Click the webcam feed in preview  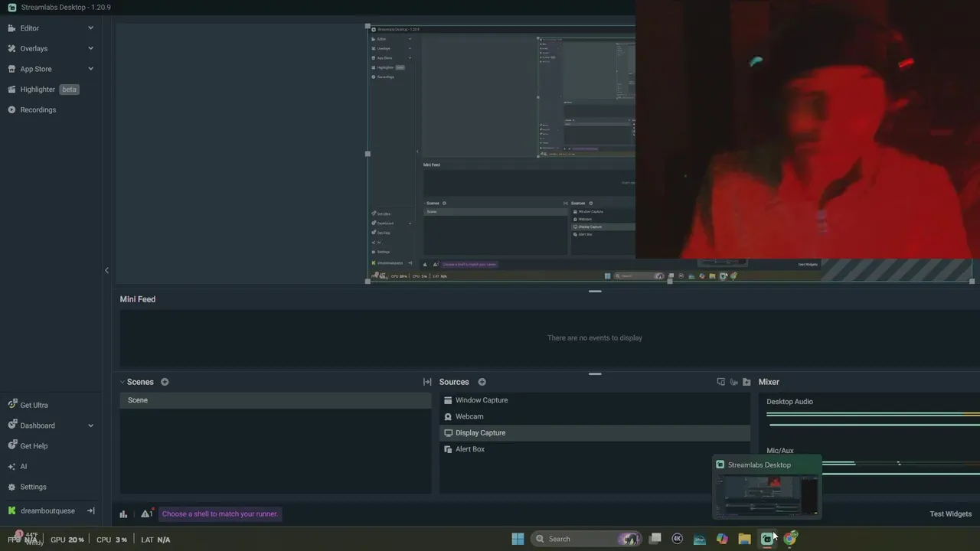pos(808,130)
